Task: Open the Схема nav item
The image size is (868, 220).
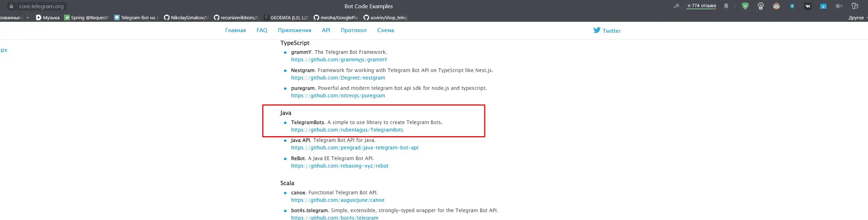Action: [x=386, y=30]
